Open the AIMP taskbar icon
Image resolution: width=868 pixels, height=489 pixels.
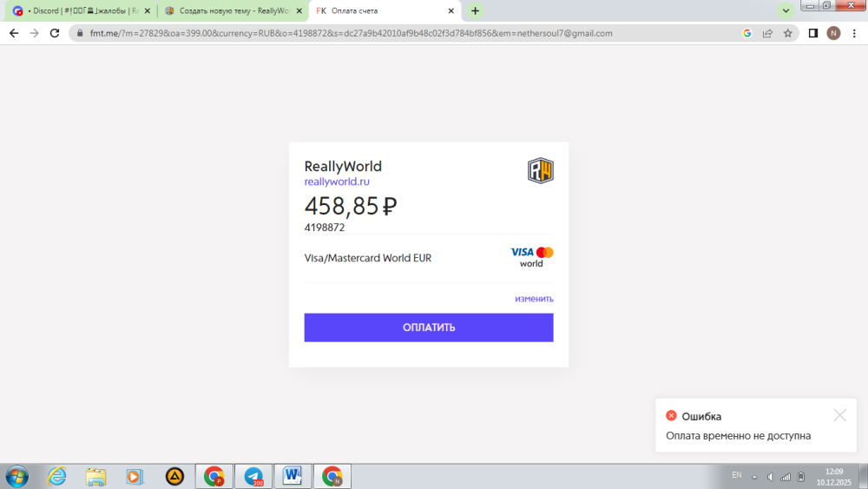pyautogui.click(x=175, y=476)
